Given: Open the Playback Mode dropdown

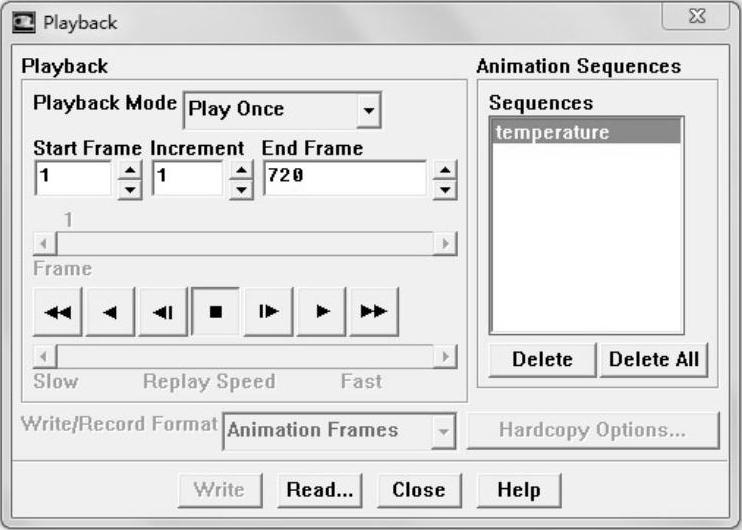Looking at the screenshot, I should [369, 109].
